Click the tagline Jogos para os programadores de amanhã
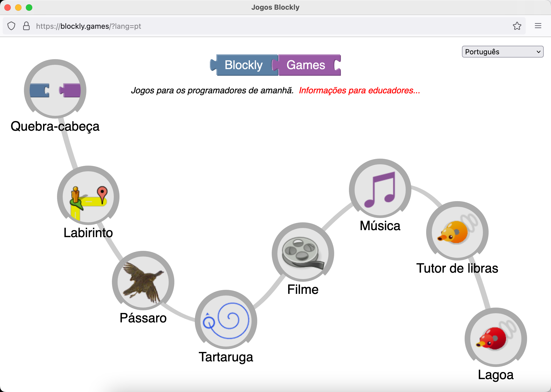The height and width of the screenshot is (392, 551). (212, 90)
